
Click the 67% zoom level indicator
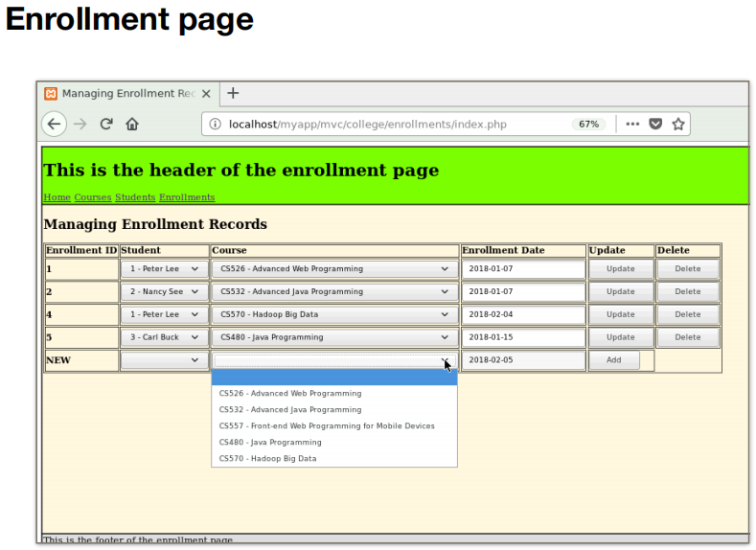pos(588,125)
